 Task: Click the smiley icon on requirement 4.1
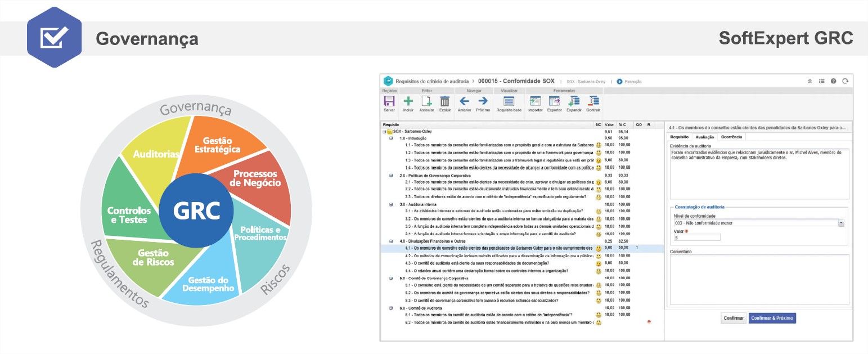[x=599, y=248]
